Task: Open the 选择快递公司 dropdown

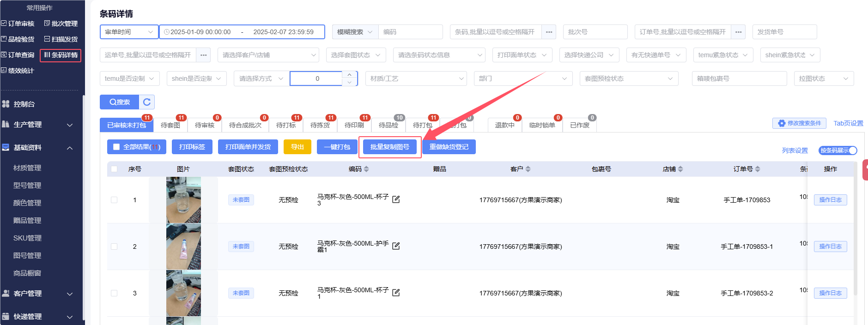Action: pyautogui.click(x=589, y=55)
